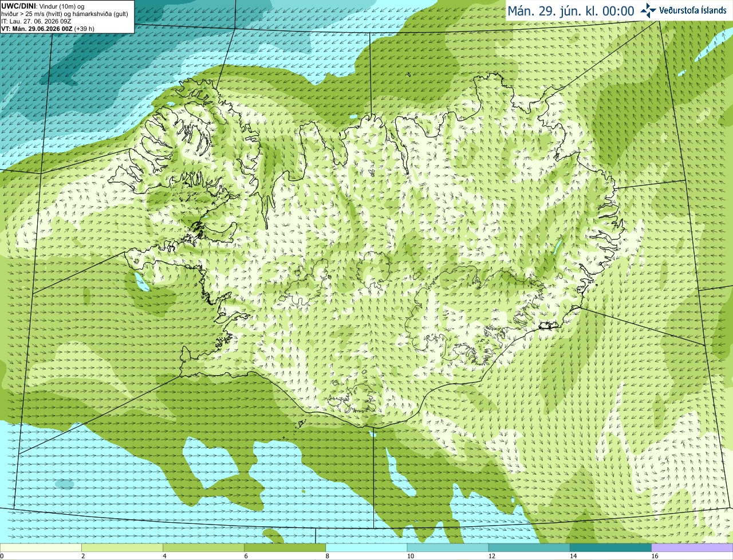This screenshot has height=560, width=733.
Task: Click the Veðurstofa Íslands text label
Action: click(693, 10)
